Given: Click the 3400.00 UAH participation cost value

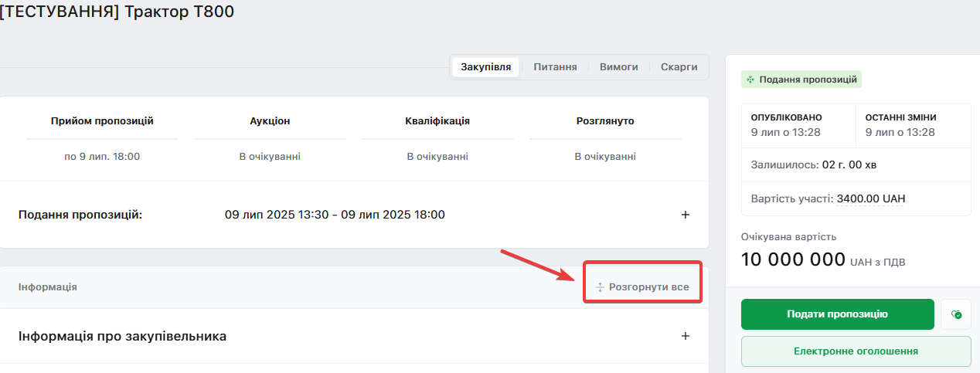Looking at the screenshot, I should click(x=870, y=198).
